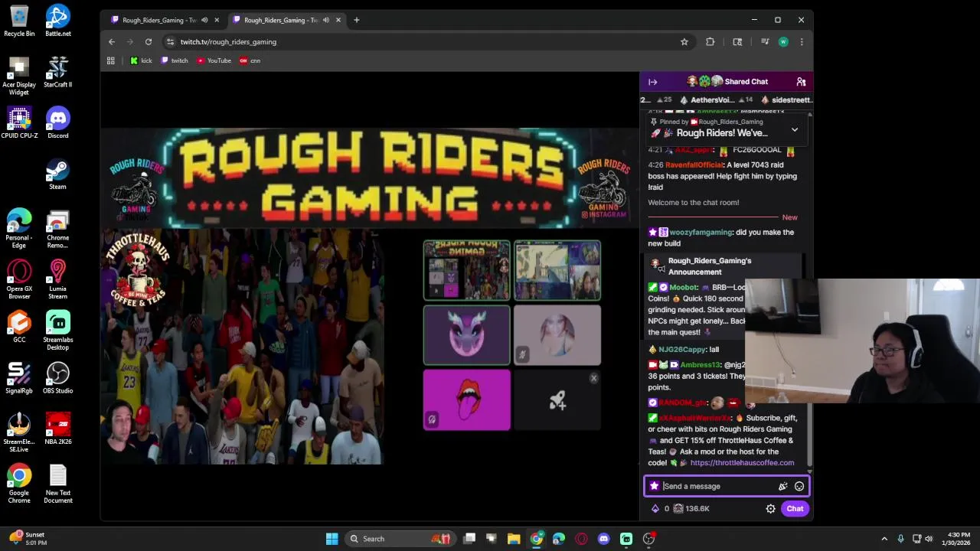Open the GCC desktop shortcut
This screenshot has width=980, height=551.
click(19, 327)
